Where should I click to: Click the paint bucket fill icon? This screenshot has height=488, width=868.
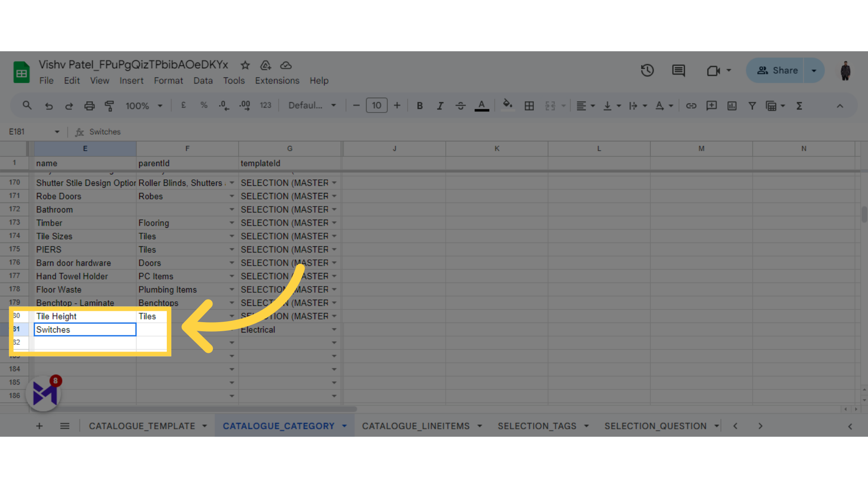(507, 106)
